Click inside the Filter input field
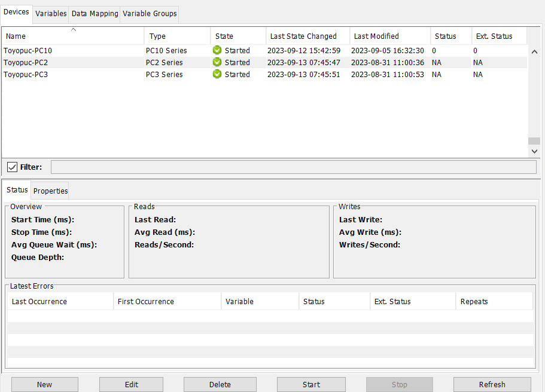The width and height of the screenshot is (545, 392). click(x=293, y=167)
